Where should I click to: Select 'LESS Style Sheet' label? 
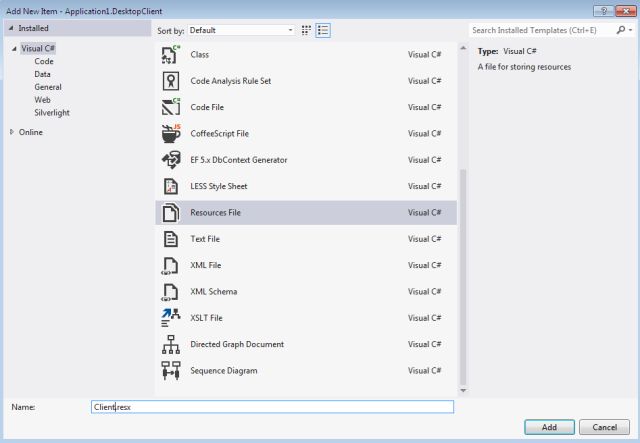219,186
